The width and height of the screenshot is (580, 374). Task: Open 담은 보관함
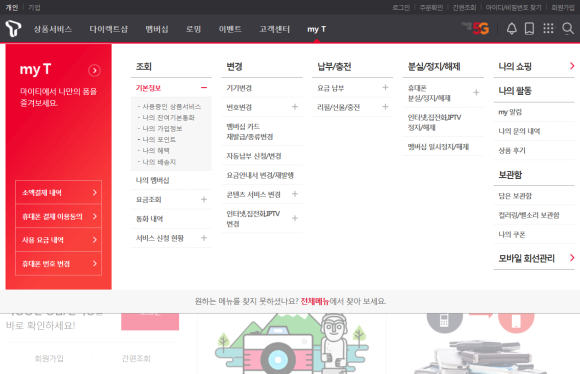(515, 196)
